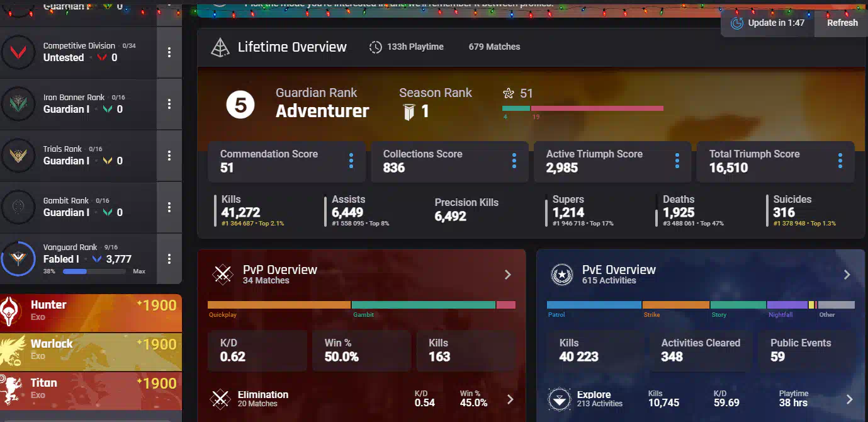Image resolution: width=868 pixels, height=422 pixels.
Task: Click the Kills 41,272 stat
Action: click(x=249, y=211)
